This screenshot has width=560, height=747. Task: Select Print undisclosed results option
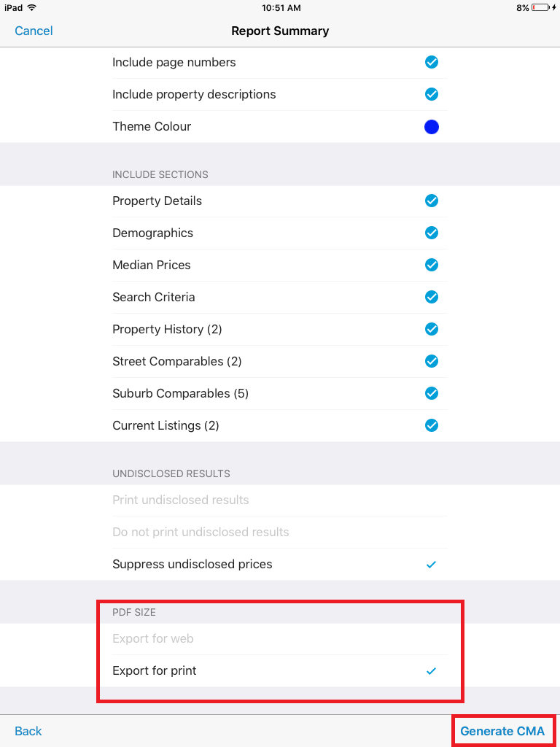tap(181, 500)
